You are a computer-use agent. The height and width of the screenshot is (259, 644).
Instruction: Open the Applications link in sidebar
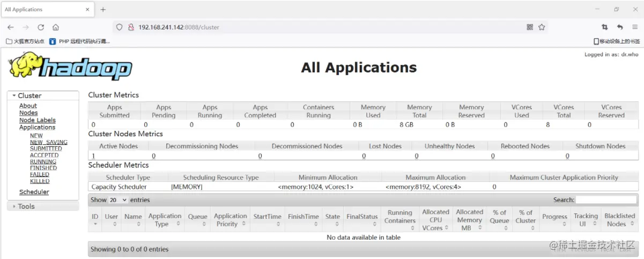pyautogui.click(x=37, y=127)
